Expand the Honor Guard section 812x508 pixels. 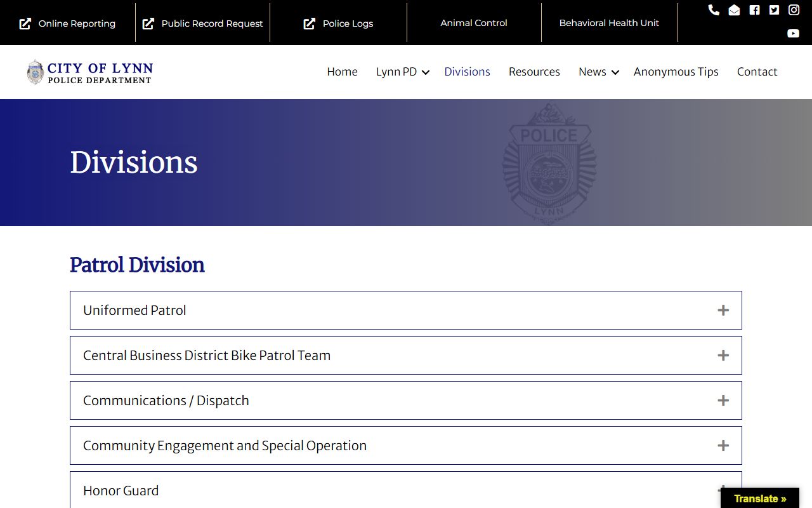click(x=406, y=490)
